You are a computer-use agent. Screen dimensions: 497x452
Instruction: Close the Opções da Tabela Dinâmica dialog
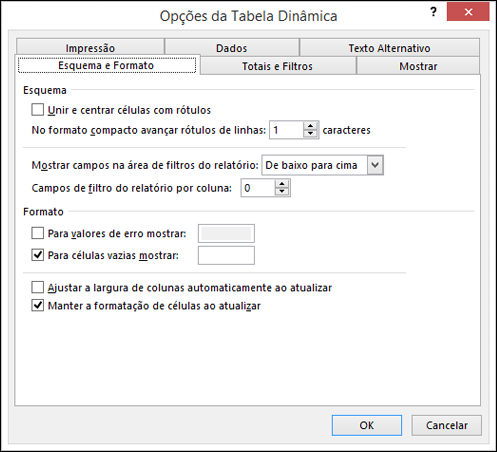pos(468,12)
